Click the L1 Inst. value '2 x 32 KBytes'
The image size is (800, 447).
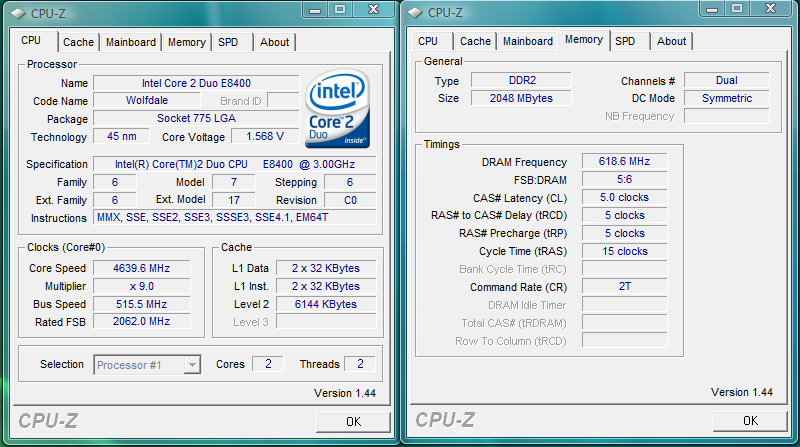point(326,286)
